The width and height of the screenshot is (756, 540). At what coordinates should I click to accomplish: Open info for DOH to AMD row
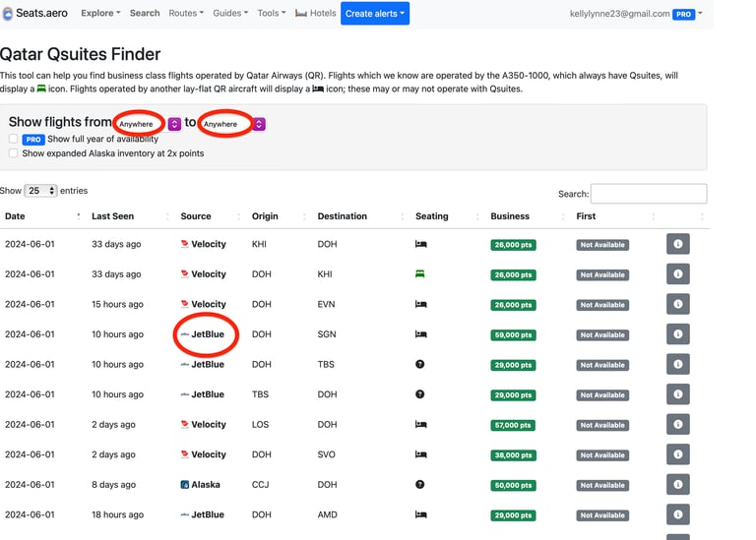[x=678, y=514]
